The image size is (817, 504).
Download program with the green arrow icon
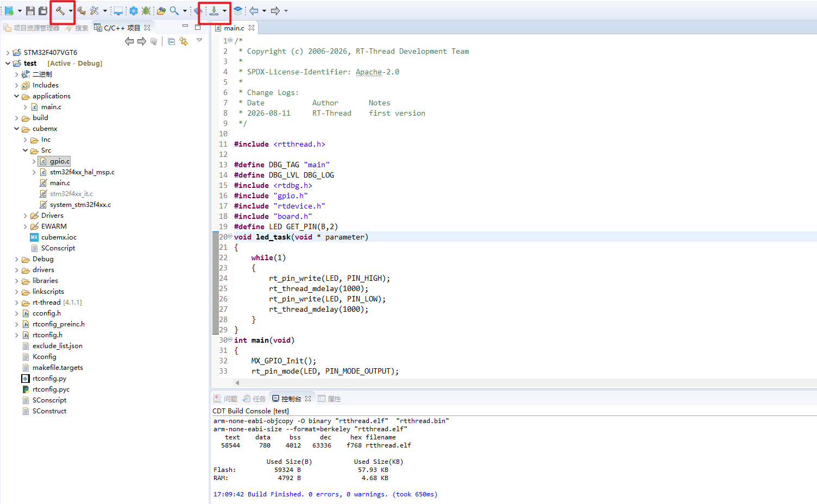pyautogui.click(x=215, y=11)
